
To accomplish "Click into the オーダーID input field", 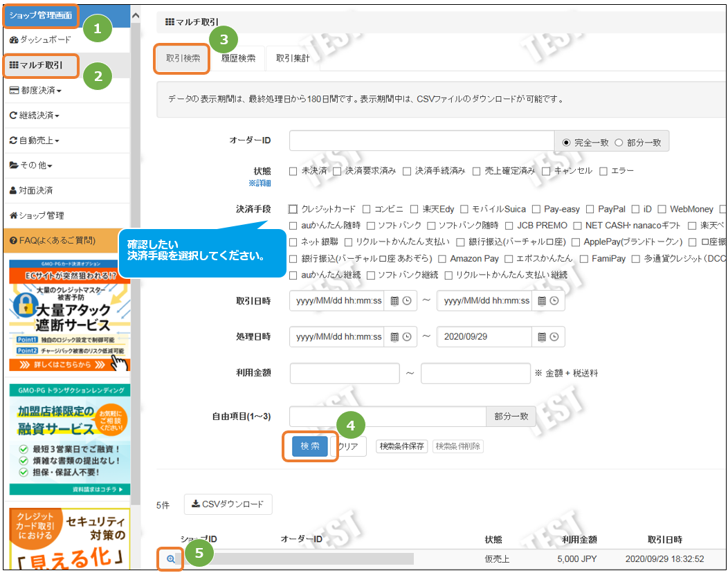I will (x=421, y=140).
